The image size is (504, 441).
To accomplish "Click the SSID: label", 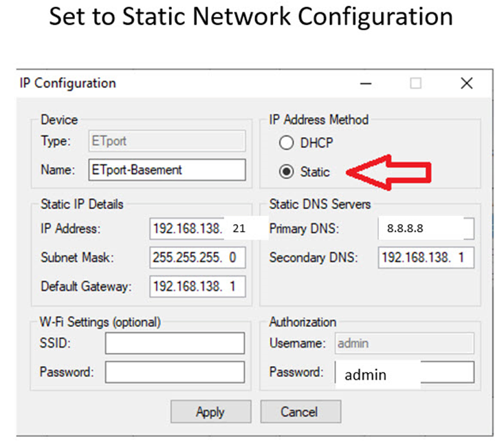I will coord(55,343).
